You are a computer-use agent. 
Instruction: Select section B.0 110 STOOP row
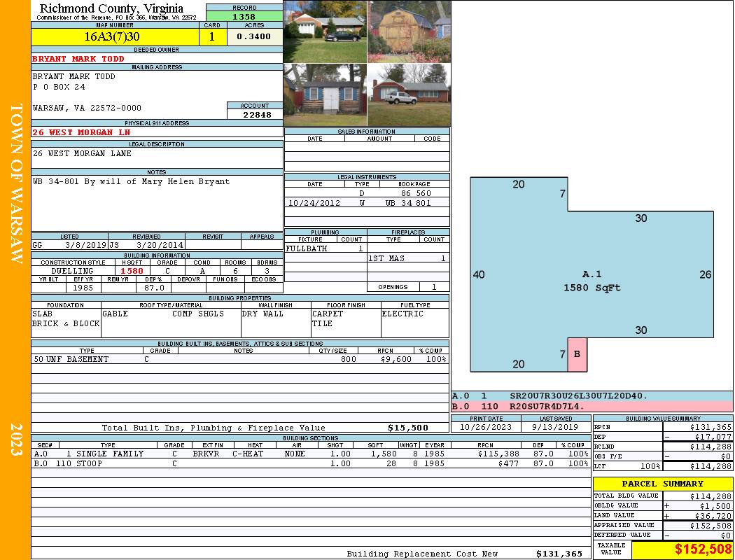tap(311, 463)
